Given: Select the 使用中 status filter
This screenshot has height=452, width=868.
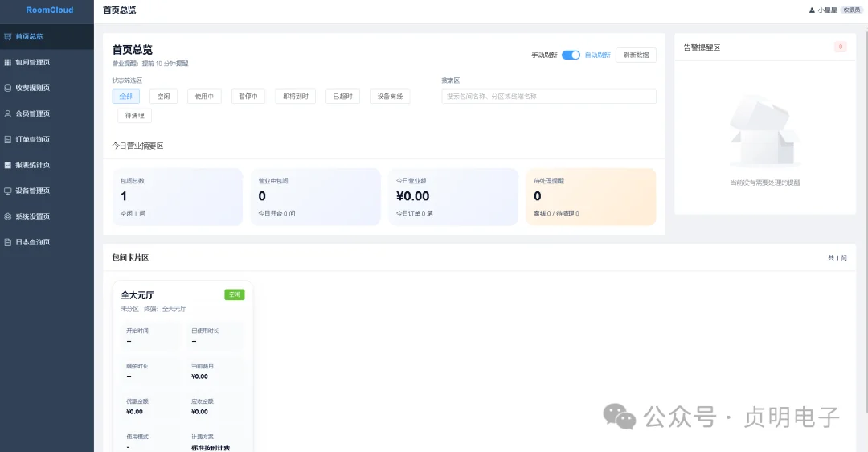Looking at the screenshot, I should (x=204, y=97).
